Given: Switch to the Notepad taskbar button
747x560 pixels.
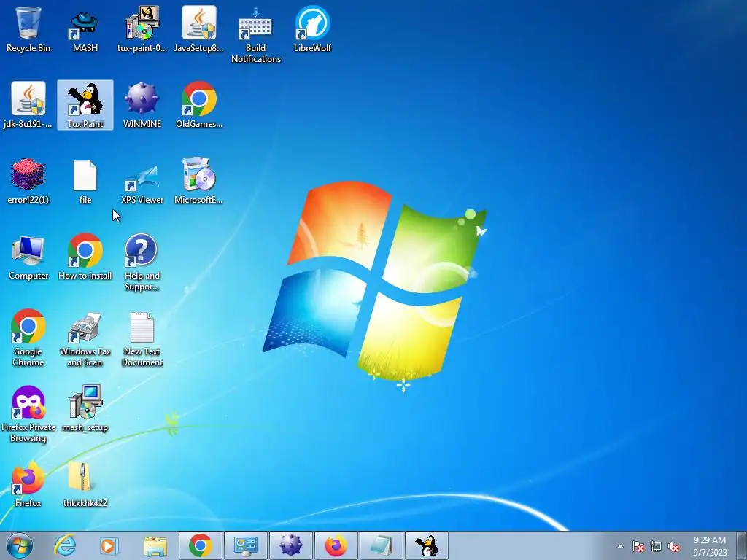Looking at the screenshot, I should point(381,545).
